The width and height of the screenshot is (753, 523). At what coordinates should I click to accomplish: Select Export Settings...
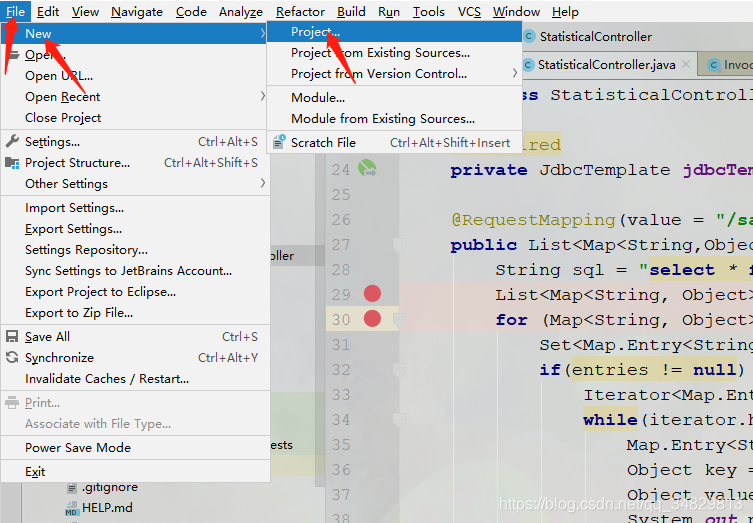(134, 229)
